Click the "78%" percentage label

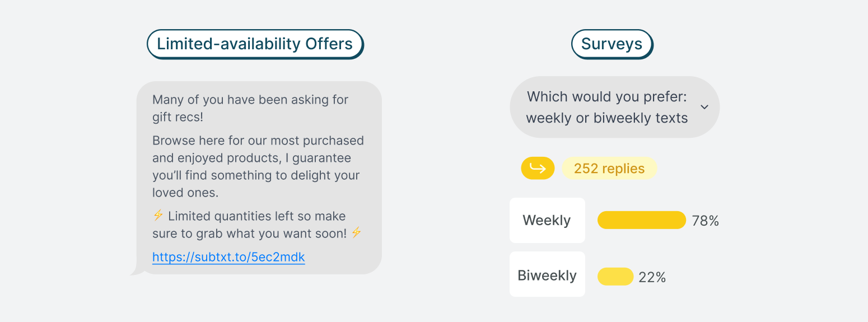[705, 221]
